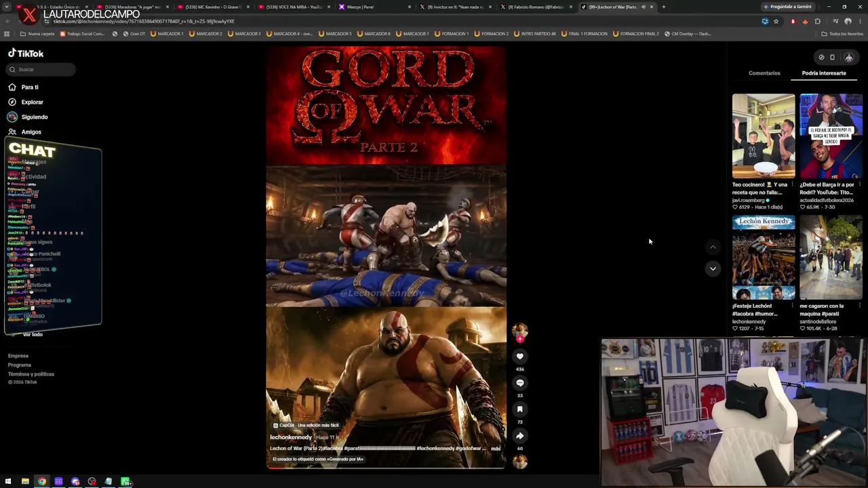Open the Todos los favoritos folder
The image size is (868, 488).
(x=842, y=34)
